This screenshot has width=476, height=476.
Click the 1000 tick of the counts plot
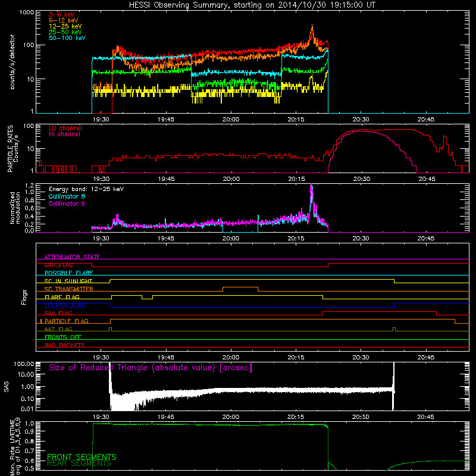[x=27, y=12]
